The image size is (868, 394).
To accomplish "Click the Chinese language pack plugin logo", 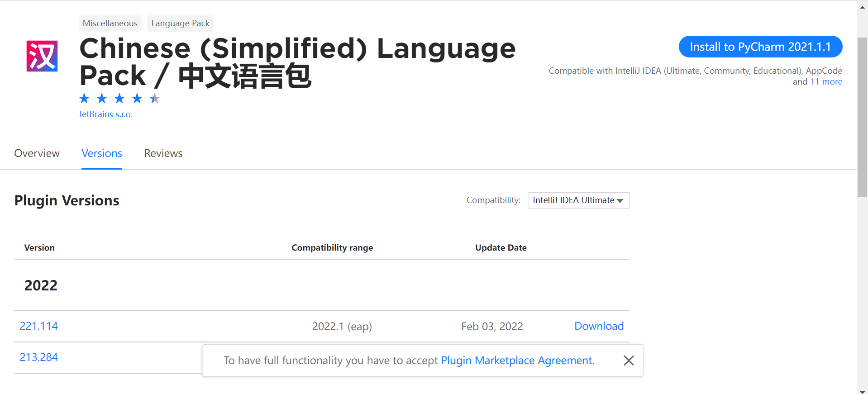I will point(42,56).
